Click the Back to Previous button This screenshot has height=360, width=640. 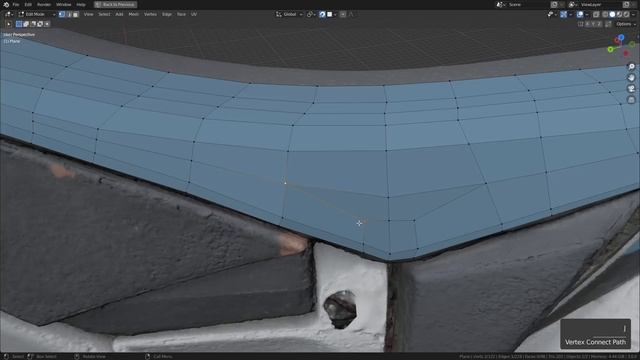click(x=116, y=4)
